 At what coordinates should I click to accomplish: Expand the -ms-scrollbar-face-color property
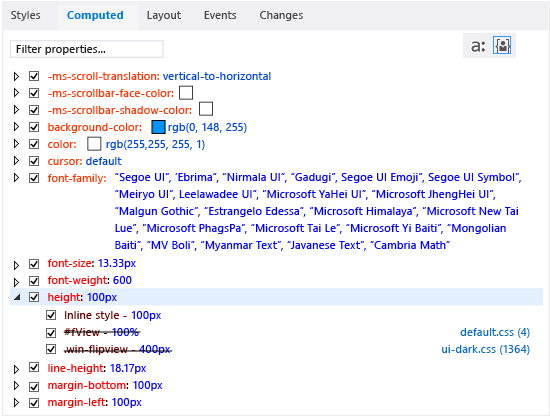16,93
